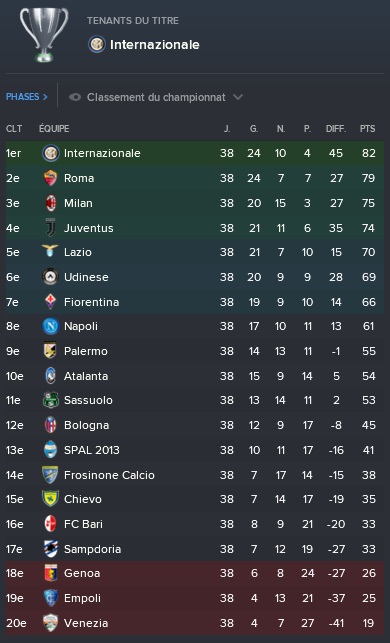The height and width of the screenshot is (643, 390).
Task: Open Lazio eagle crest
Action: click(50, 251)
